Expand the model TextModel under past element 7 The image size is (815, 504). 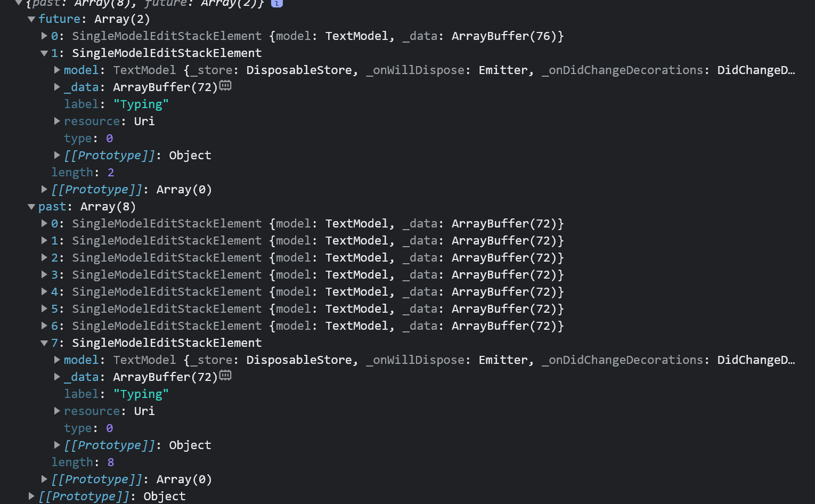click(x=57, y=360)
